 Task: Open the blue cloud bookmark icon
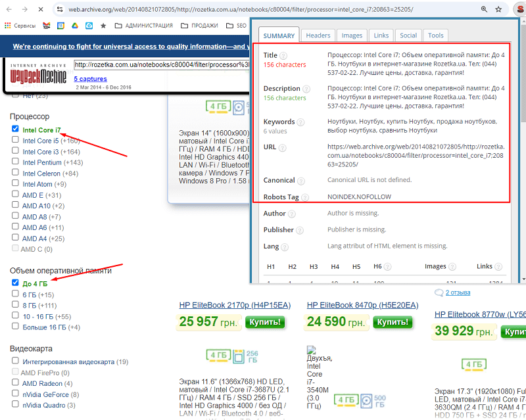coord(89,26)
